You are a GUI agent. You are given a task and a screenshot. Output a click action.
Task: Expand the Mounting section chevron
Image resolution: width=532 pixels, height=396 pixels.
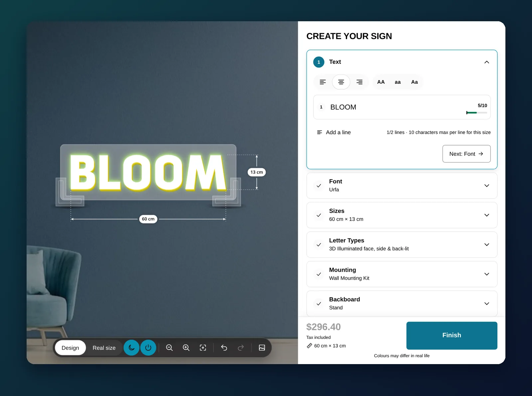pos(487,274)
